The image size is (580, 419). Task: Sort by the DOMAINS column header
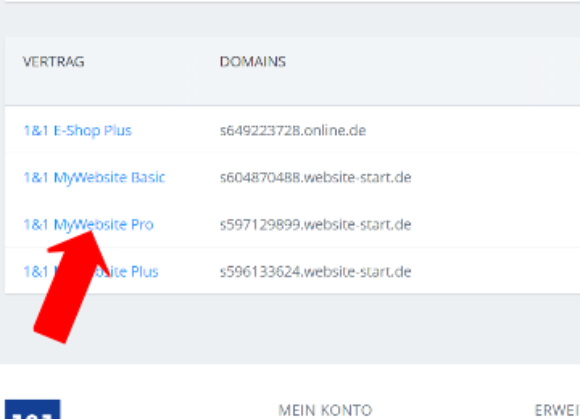253,61
